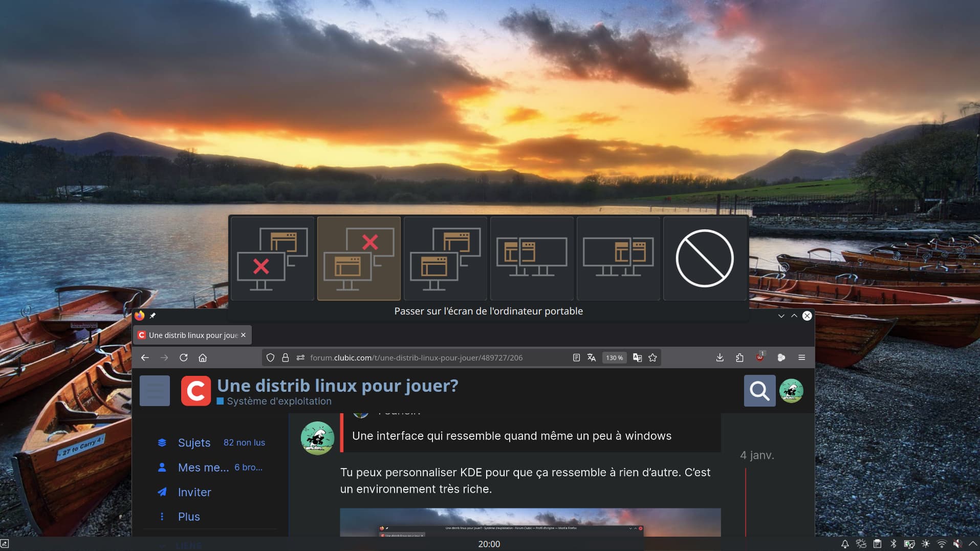The height and width of the screenshot is (551, 980).
Task: Click the 130 % zoom level indicator
Action: 614,358
